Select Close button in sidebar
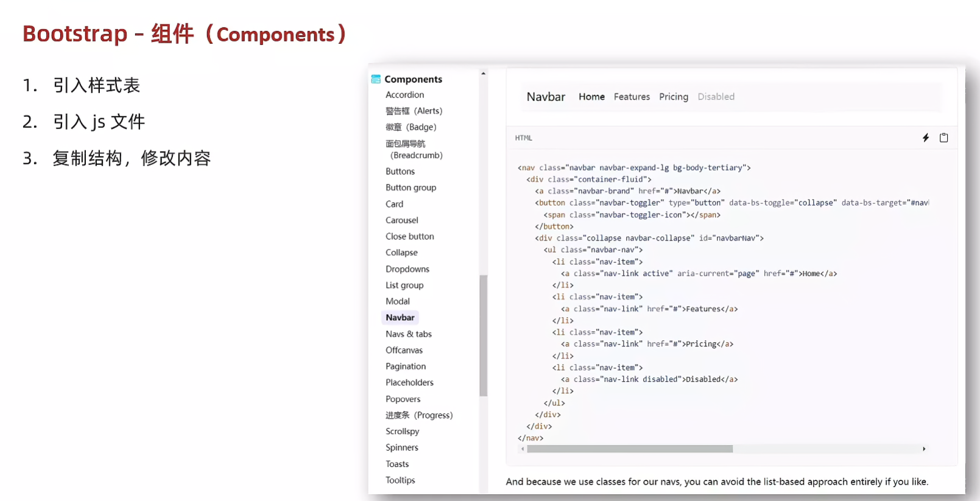Screen dimensions: 980x501 click(x=409, y=236)
